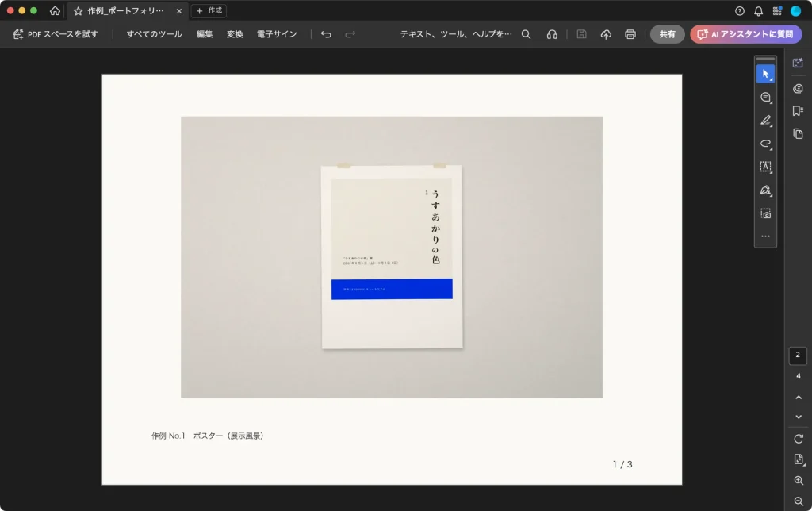Viewport: 812px width, 511px height.
Task: Go to the Home icon
Action: tap(55, 11)
